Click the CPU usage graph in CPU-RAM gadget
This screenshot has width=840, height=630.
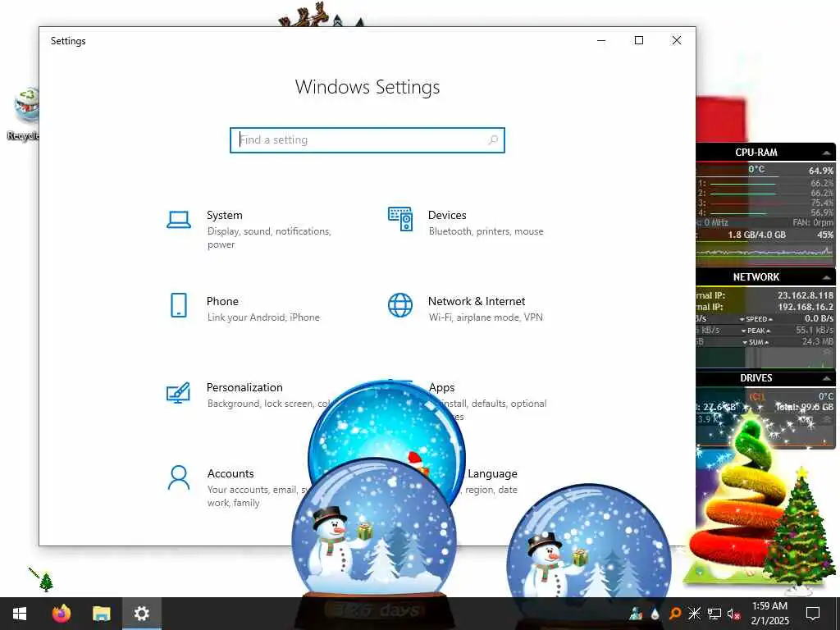click(x=765, y=253)
